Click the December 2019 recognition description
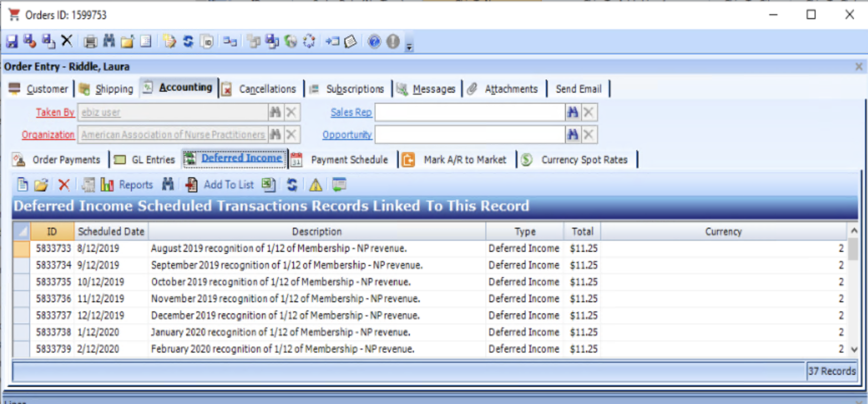Screen dimensions: 868x404 (x=285, y=315)
